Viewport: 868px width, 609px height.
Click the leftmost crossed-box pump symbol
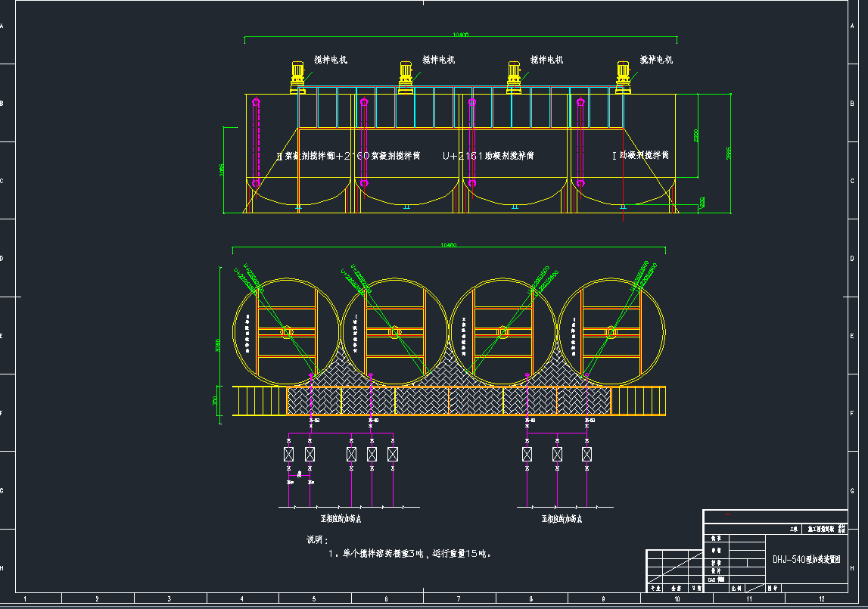[x=289, y=454]
